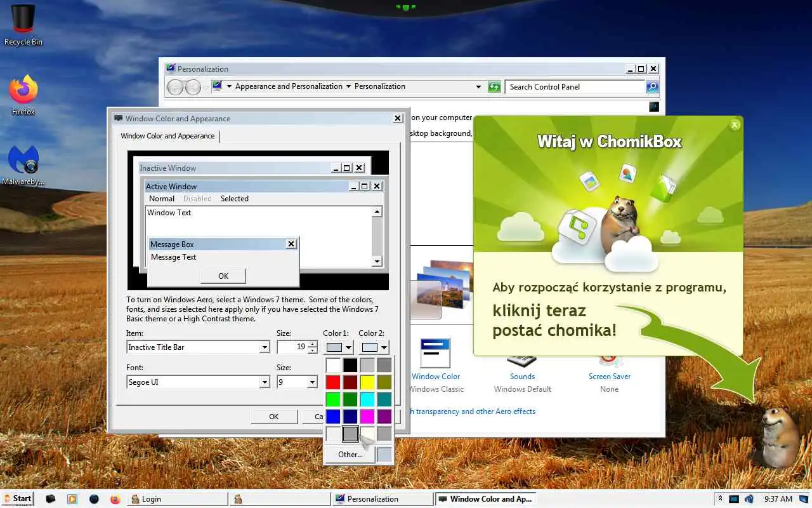
Task: Click the Search Control Panel field
Action: [575, 87]
